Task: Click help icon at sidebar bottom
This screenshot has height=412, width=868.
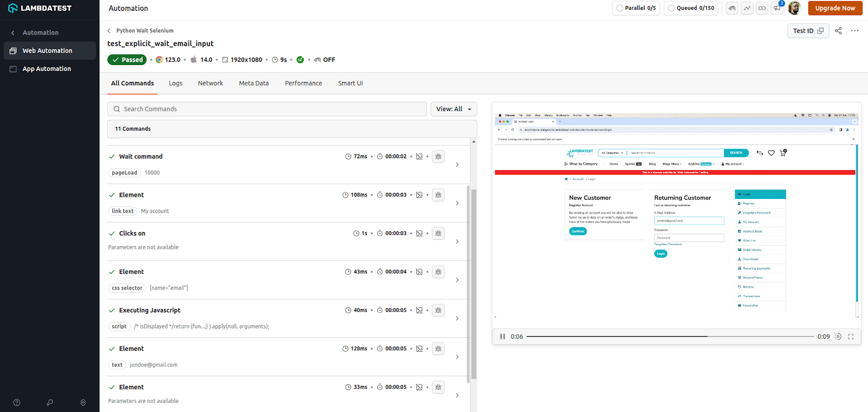Action: coord(17,403)
